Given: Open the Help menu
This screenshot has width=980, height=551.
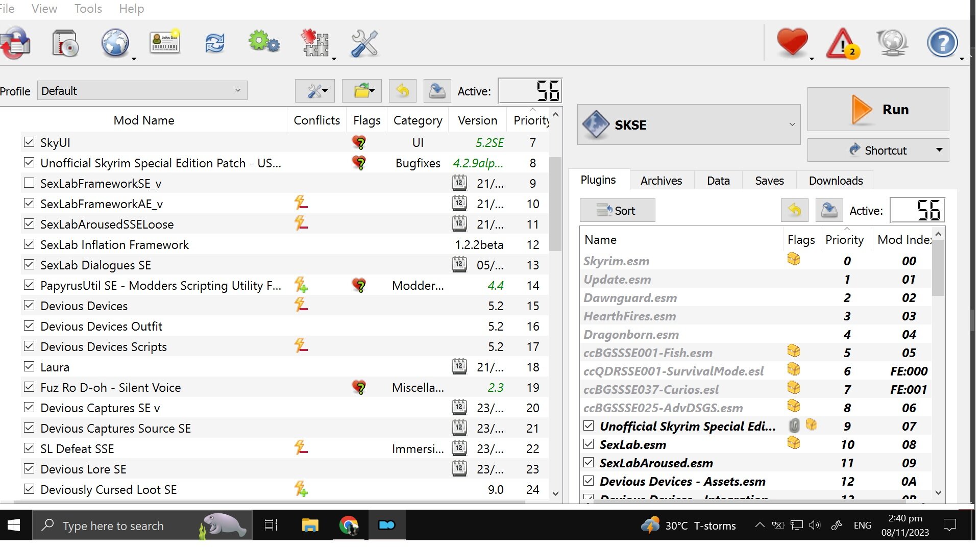Looking at the screenshot, I should pos(132,9).
